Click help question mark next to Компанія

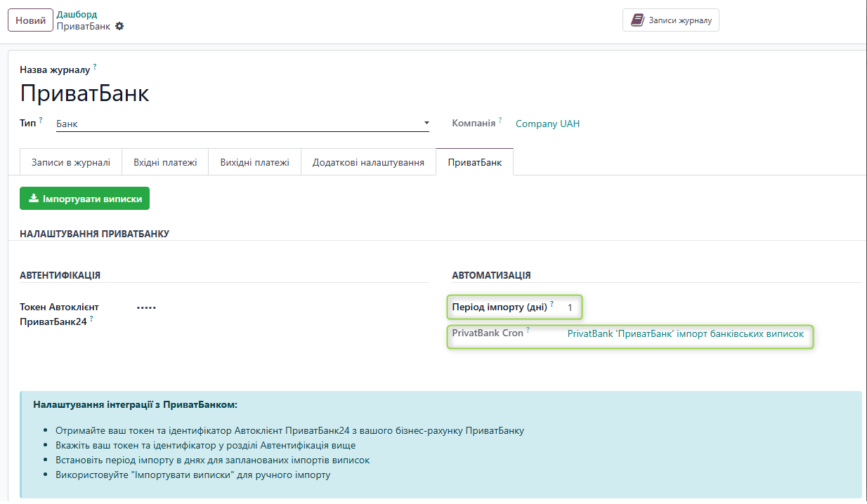tap(500, 120)
